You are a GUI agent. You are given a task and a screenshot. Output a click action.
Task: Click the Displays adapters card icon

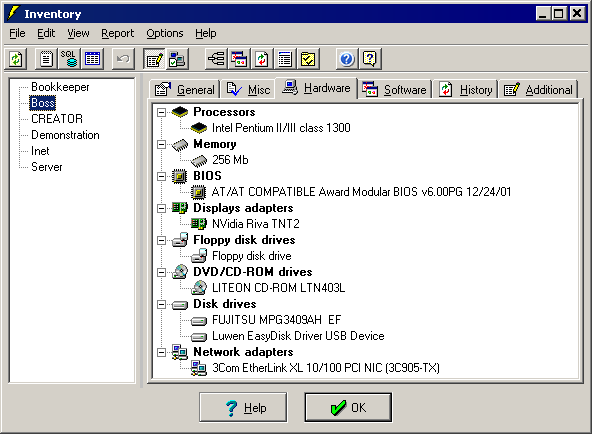point(180,208)
